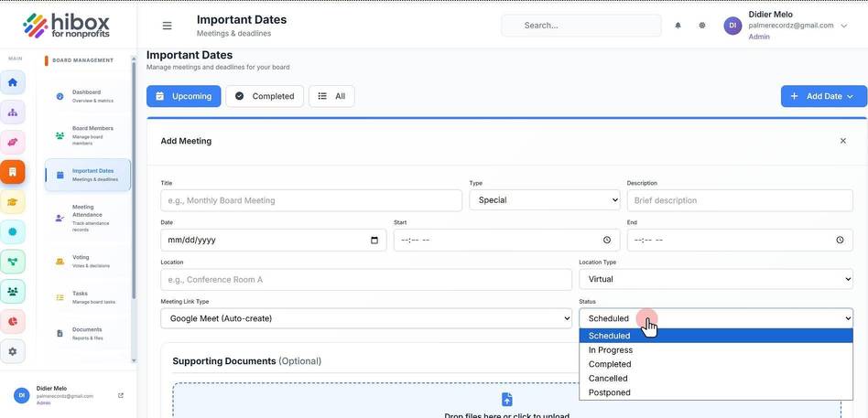Open Dashboard in Board Management
The image size is (868, 418).
click(x=88, y=96)
